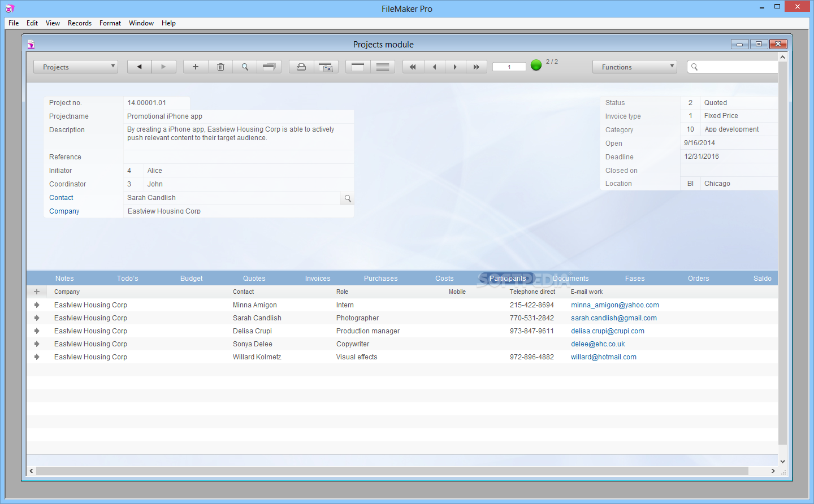Open Sarah Candlish participant row arrow
Screen dimensions: 814x504
click(x=37, y=318)
